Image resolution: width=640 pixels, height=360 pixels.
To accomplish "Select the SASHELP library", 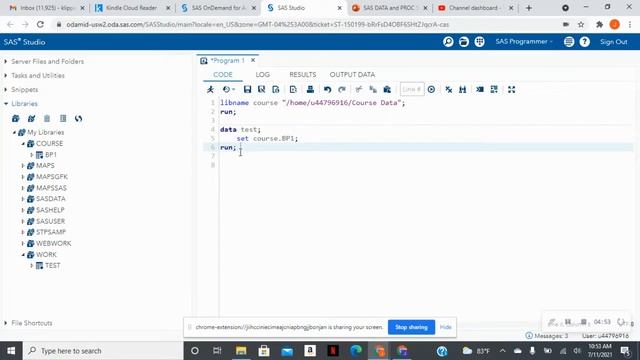I will tap(50, 210).
